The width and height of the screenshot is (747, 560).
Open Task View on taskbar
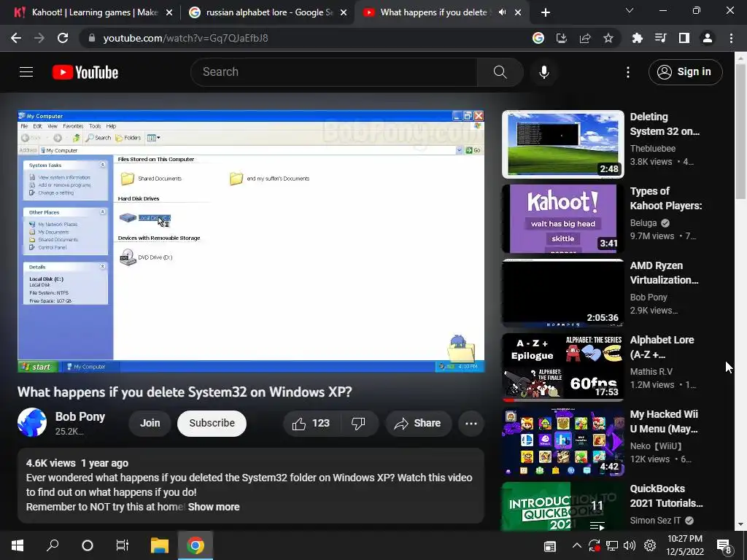tap(123, 545)
